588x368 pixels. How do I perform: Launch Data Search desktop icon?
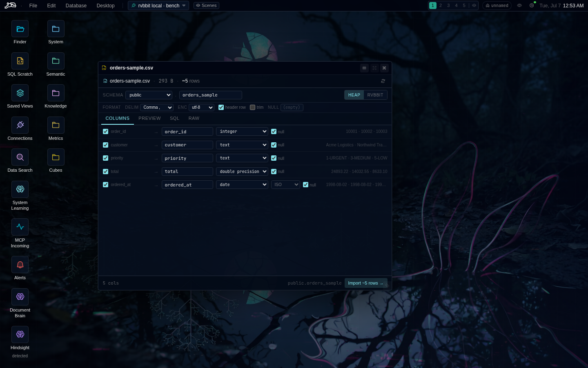20,157
